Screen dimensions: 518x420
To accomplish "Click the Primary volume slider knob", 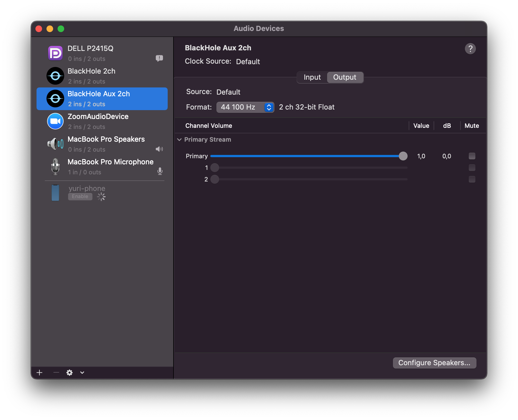I will click(x=403, y=156).
